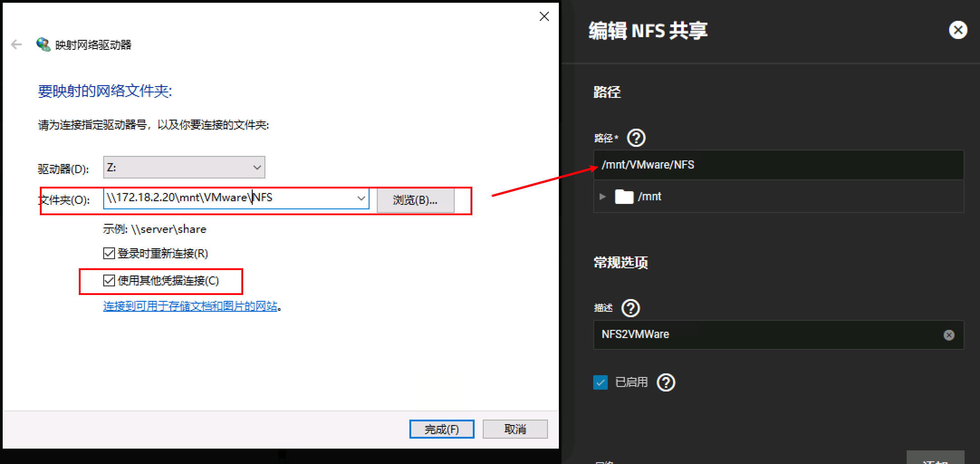Click the 浏览(B)... button

pos(415,200)
